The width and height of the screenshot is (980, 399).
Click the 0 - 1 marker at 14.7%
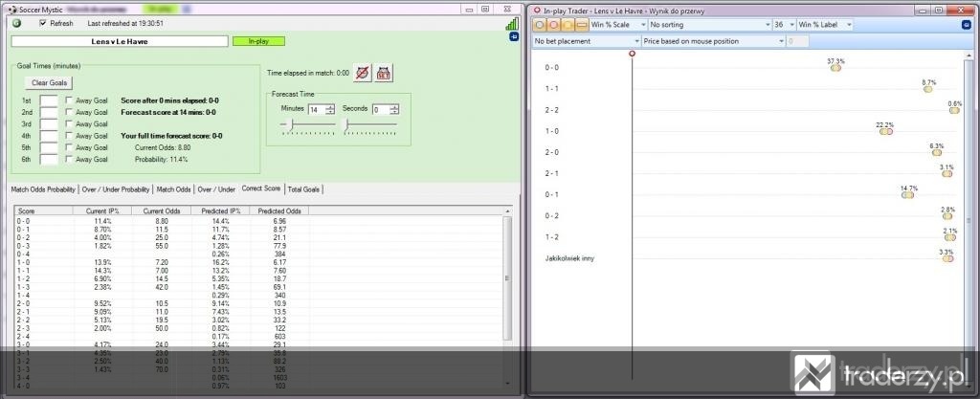(907, 195)
